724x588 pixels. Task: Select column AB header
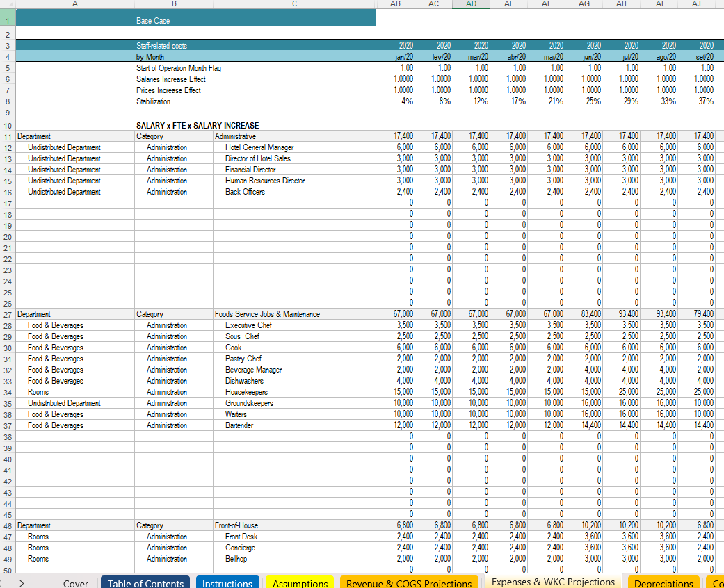395,3
